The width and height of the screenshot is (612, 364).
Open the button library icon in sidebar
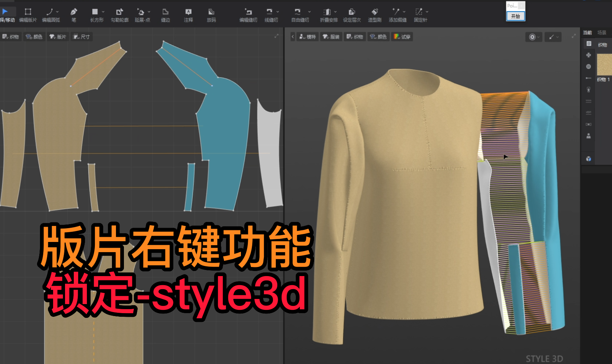589,67
